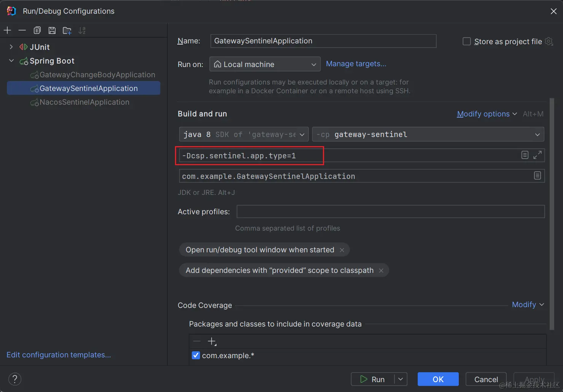Click the right panel vertical scrollbar
The height and width of the screenshot is (392, 563).
click(x=552, y=214)
